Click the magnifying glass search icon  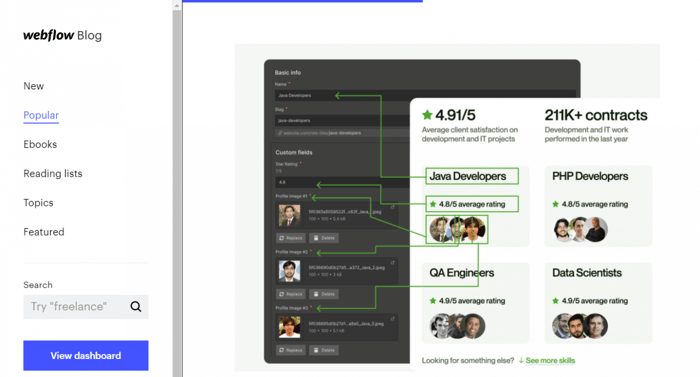(136, 306)
